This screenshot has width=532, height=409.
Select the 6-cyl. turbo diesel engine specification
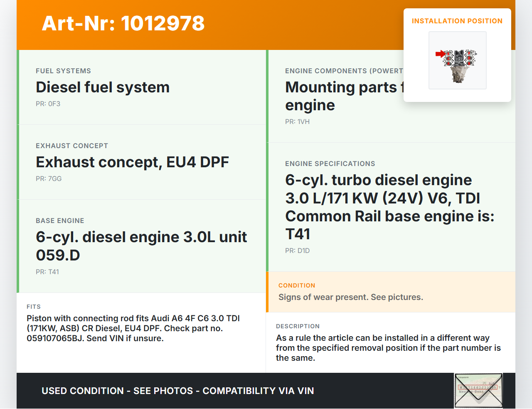coord(389,207)
